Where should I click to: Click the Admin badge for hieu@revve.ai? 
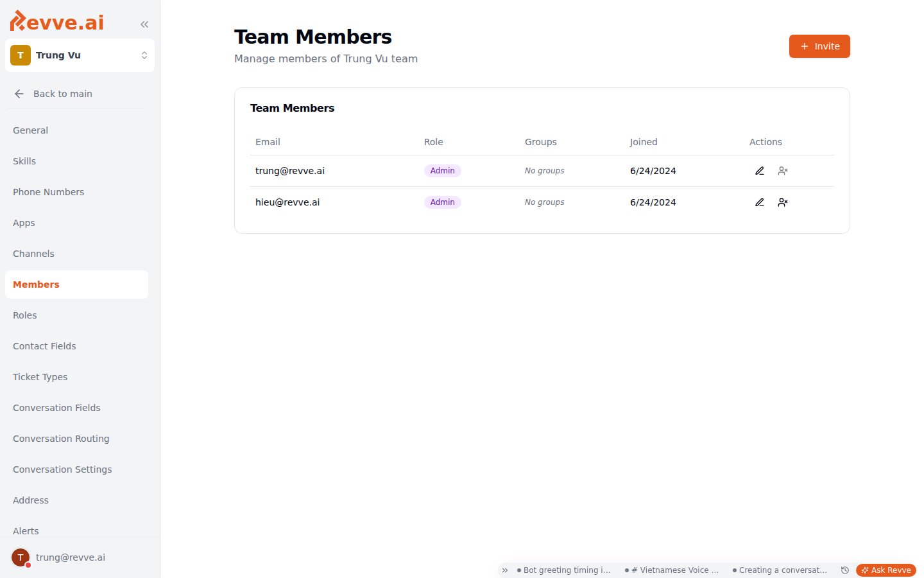point(443,202)
